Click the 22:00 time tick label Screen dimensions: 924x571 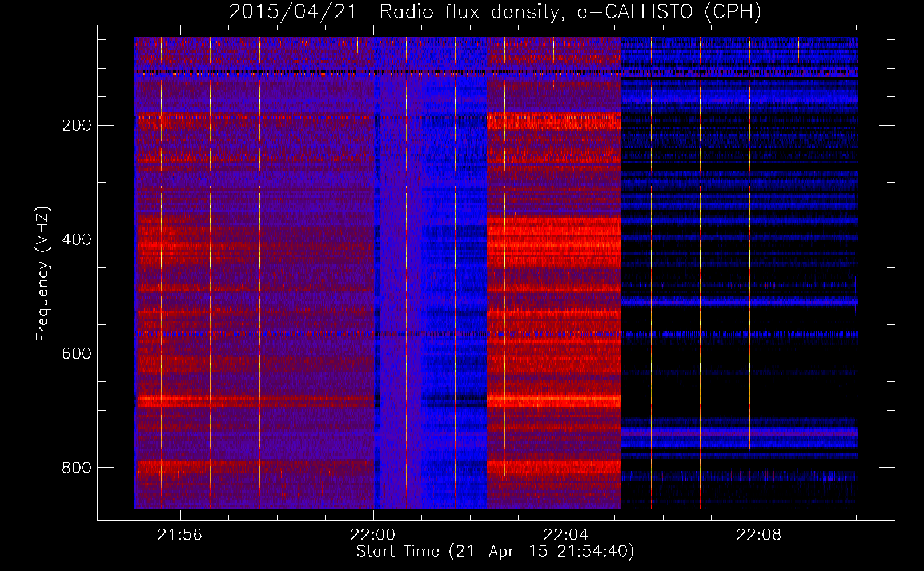coord(373,535)
